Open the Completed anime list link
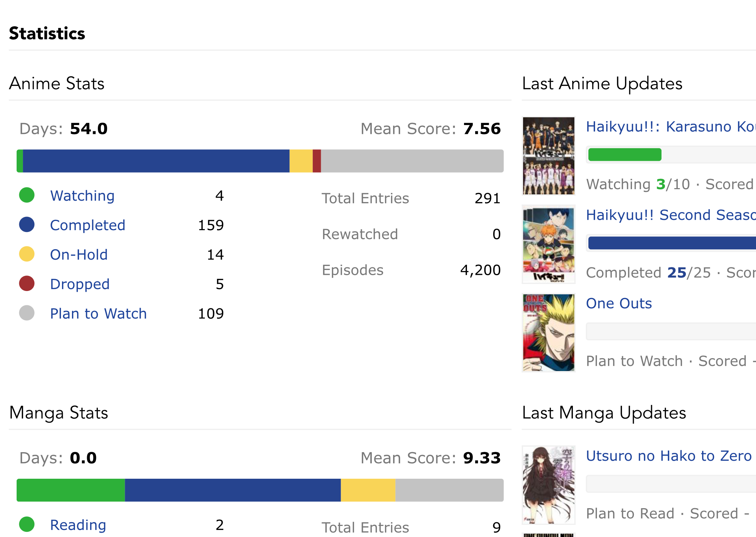This screenshot has width=756, height=537. tap(88, 225)
